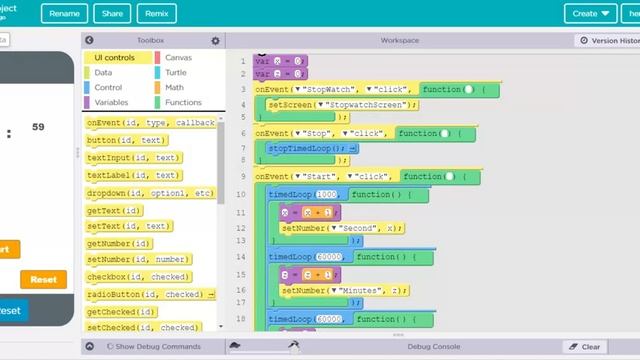The image size is (640, 360).
Task: Click the 1000 value in timedLoop line 10
Action: tap(327, 195)
